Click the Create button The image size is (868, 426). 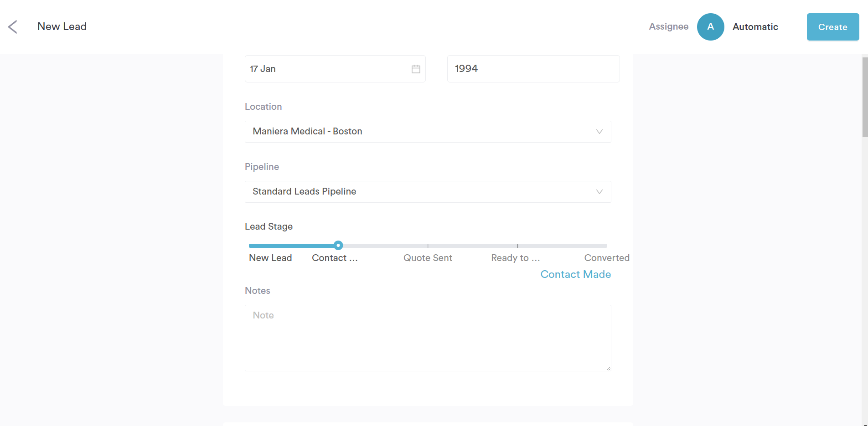(832, 27)
